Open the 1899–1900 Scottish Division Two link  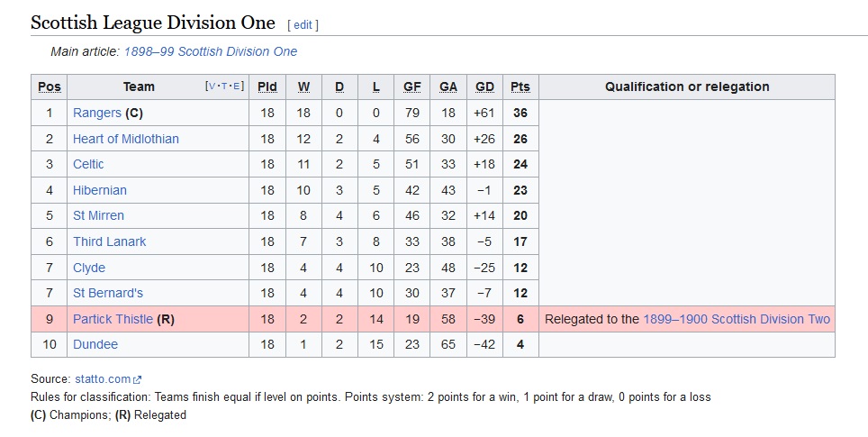pyautogui.click(x=737, y=319)
